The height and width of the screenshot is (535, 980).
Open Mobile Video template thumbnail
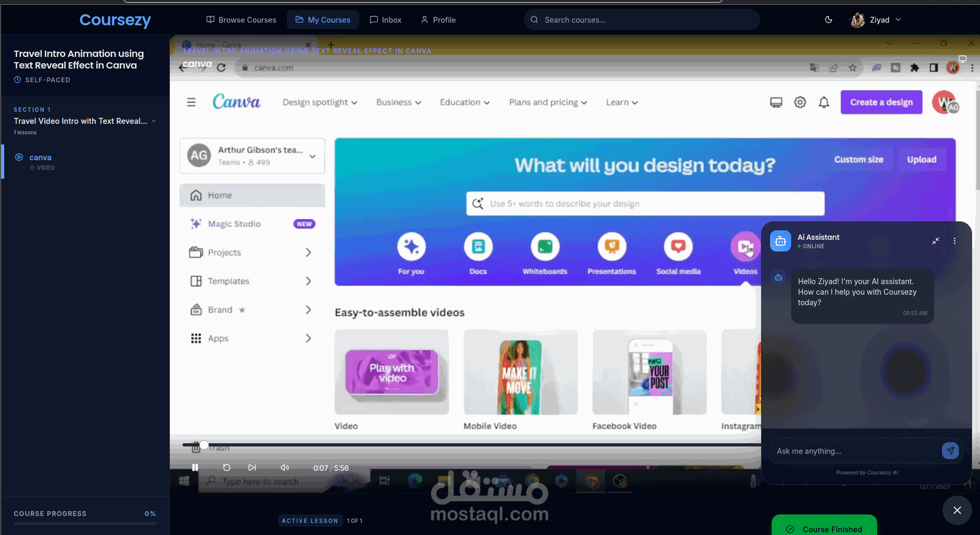[521, 372]
